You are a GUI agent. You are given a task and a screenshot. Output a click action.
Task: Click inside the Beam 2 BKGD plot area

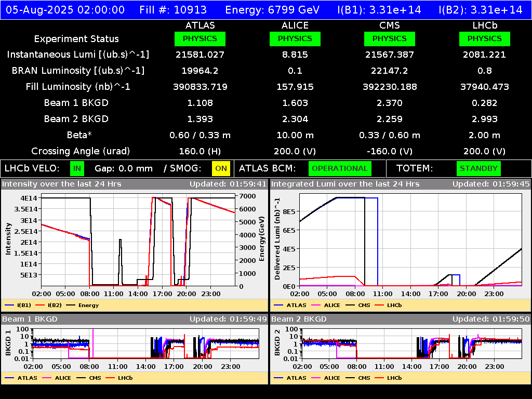tap(411, 344)
